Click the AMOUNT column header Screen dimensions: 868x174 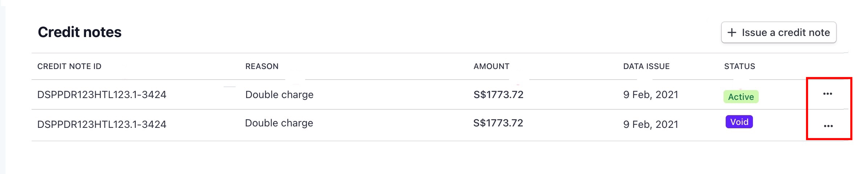(491, 66)
